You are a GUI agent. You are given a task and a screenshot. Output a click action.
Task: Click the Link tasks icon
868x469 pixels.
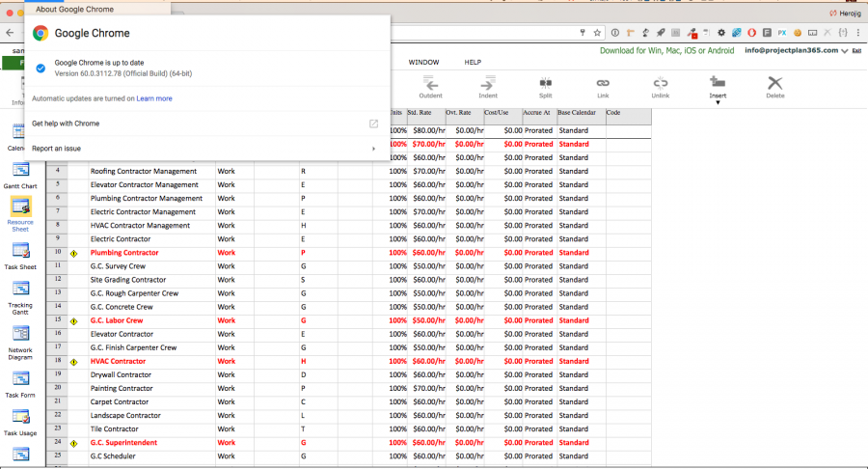[x=603, y=83]
